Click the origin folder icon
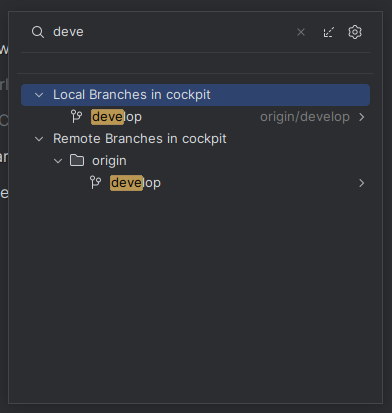Image resolution: width=392 pixels, height=413 pixels. tap(77, 160)
